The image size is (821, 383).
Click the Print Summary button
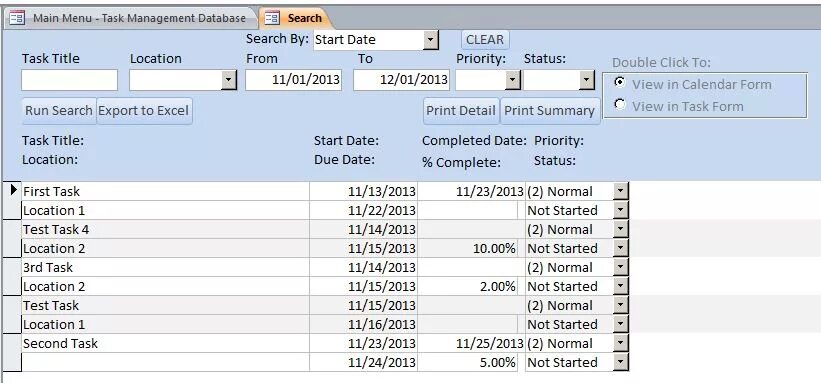coord(550,111)
